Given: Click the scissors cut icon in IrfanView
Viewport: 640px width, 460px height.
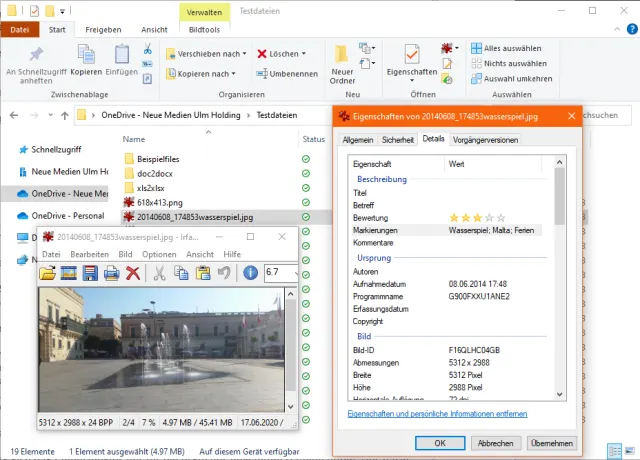Looking at the screenshot, I should pyautogui.click(x=159, y=273).
